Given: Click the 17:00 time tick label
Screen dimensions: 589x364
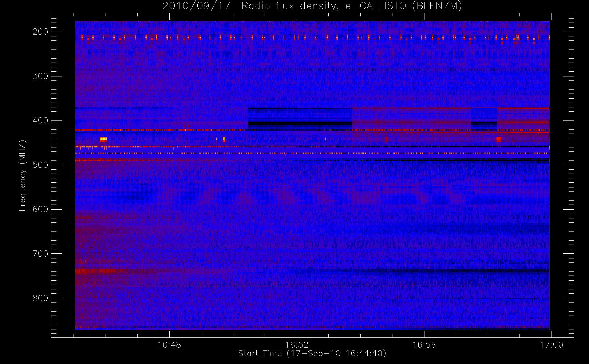Looking at the screenshot, I should click(552, 345).
